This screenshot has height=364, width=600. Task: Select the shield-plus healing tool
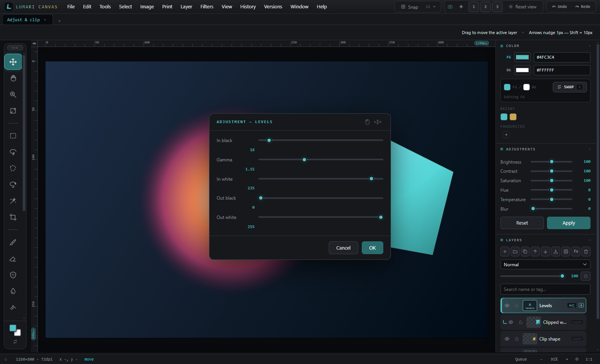13,275
